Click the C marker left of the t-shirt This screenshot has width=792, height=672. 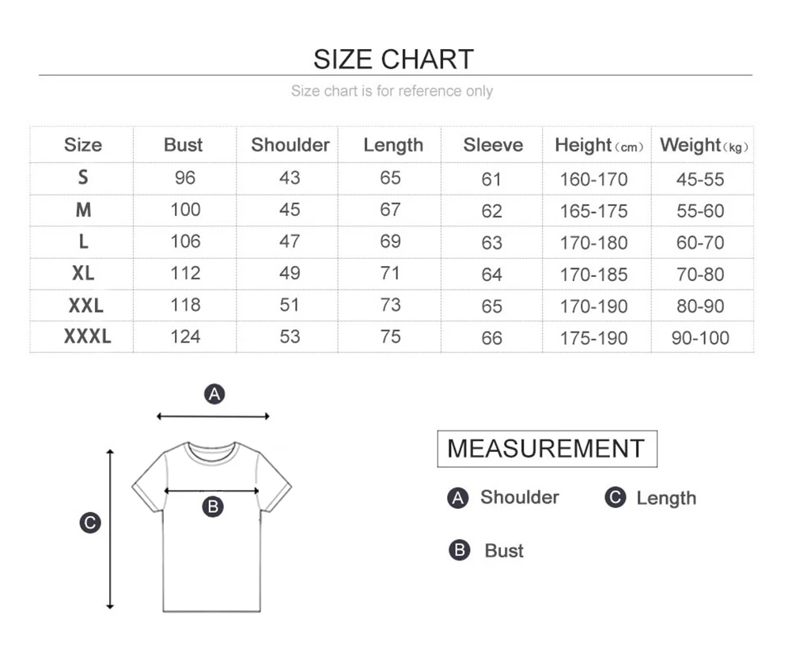[90, 522]
